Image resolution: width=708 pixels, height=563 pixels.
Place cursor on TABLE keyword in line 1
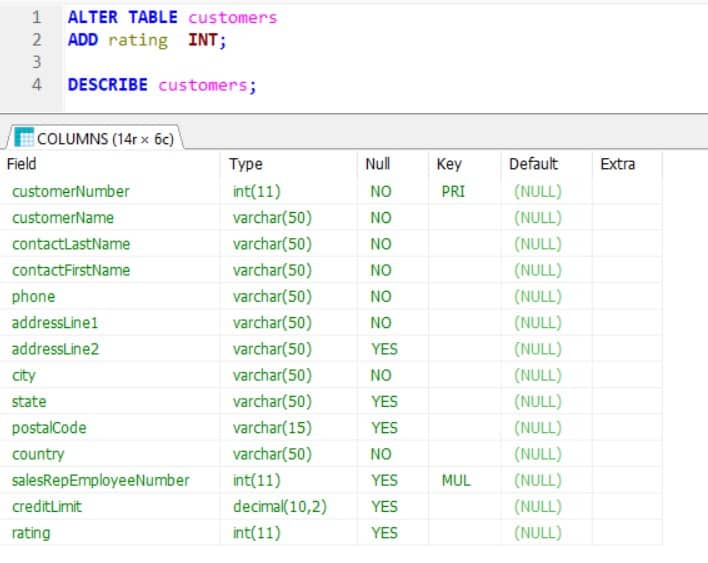coord(153,17)
